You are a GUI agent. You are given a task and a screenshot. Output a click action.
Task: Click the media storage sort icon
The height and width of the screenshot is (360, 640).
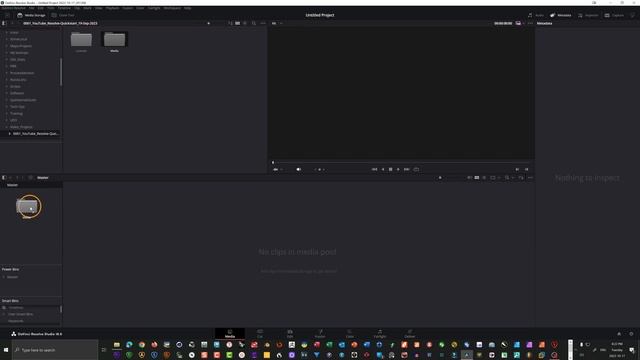point(230,23)
